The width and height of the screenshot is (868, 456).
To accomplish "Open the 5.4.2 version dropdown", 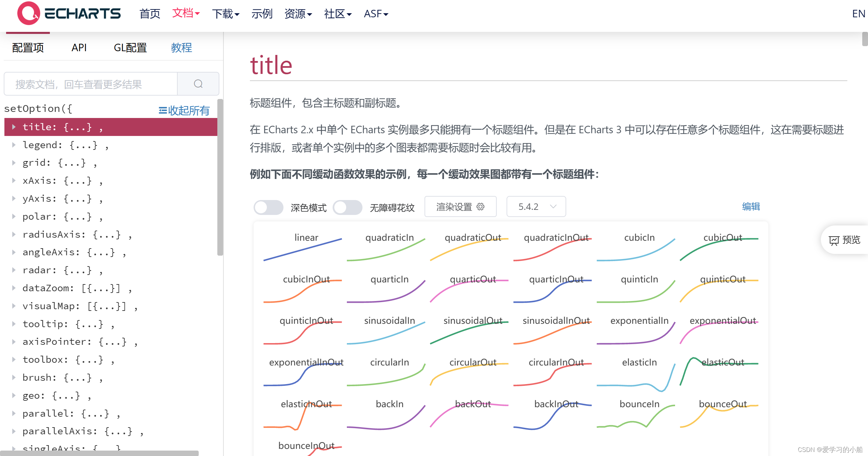I will pos(536,206).
